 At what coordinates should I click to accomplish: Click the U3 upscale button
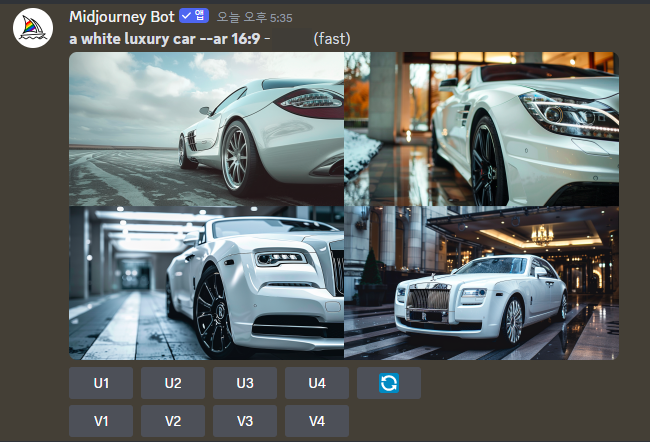pyautogui.click(x=245, y=383)
